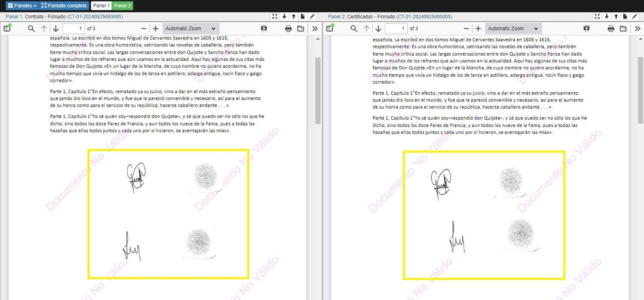Download the Panel 2 document
The width and height of the screenshot is (644, 300).
tap(623, 28)
